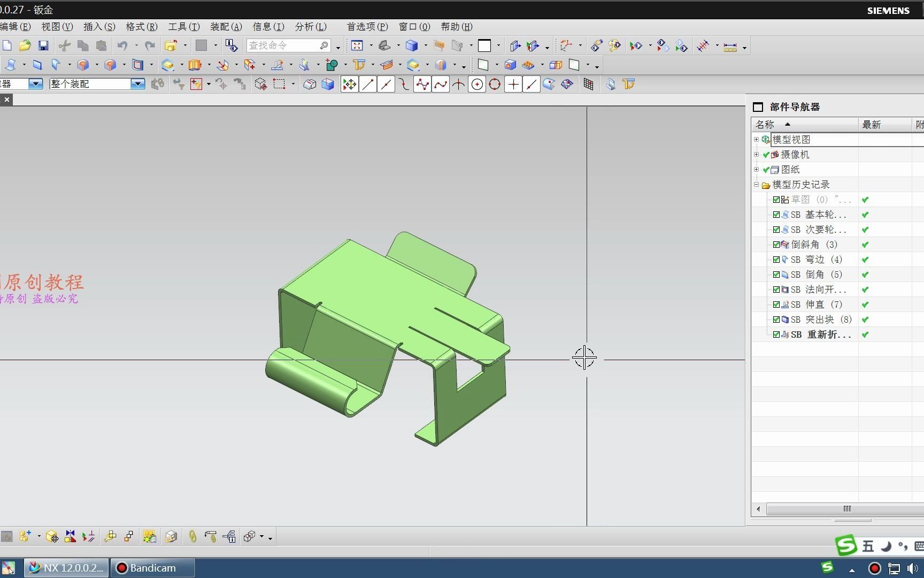Click the 查找命令 search field
924x578 pixels.
(x=288, y=45)
